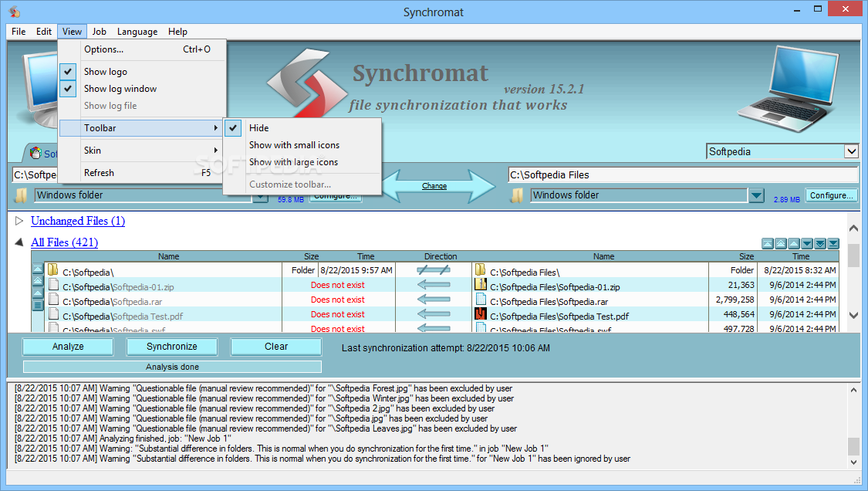
Task: Click the laptop image in the banner
Action: click(789, 89)
